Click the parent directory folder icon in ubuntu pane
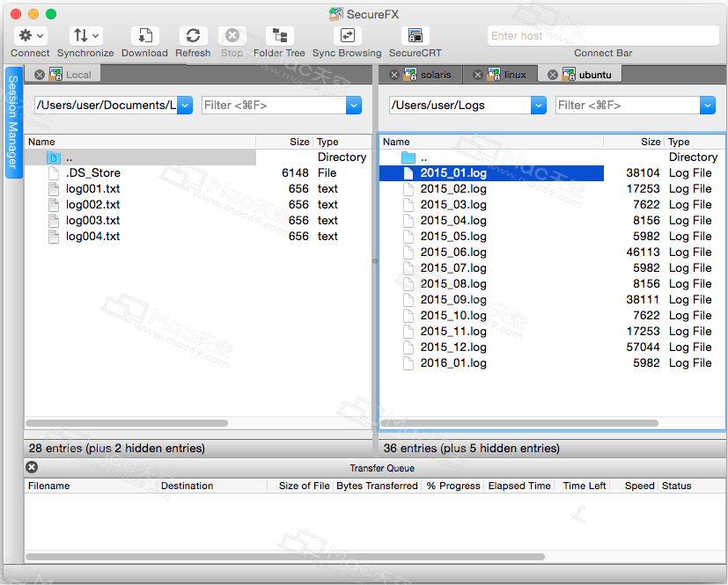Screen dimensions: 728x585 pos(408,157)
